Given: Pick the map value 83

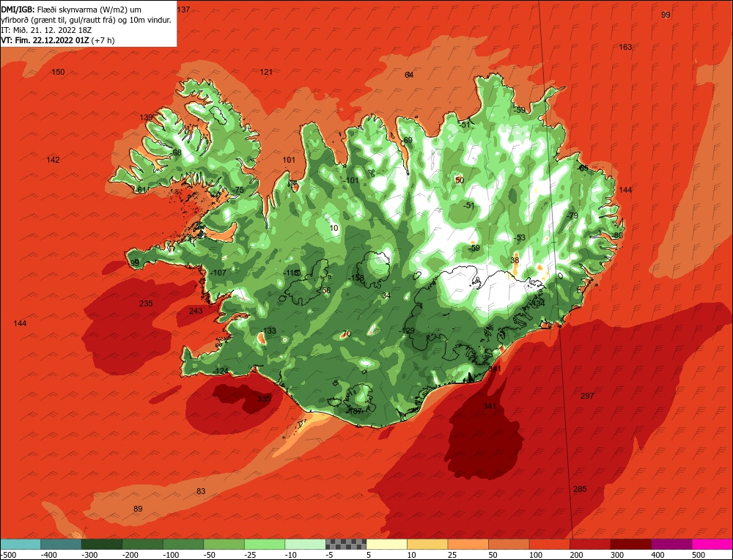Looking at the screenshot, I should (201, 491).
